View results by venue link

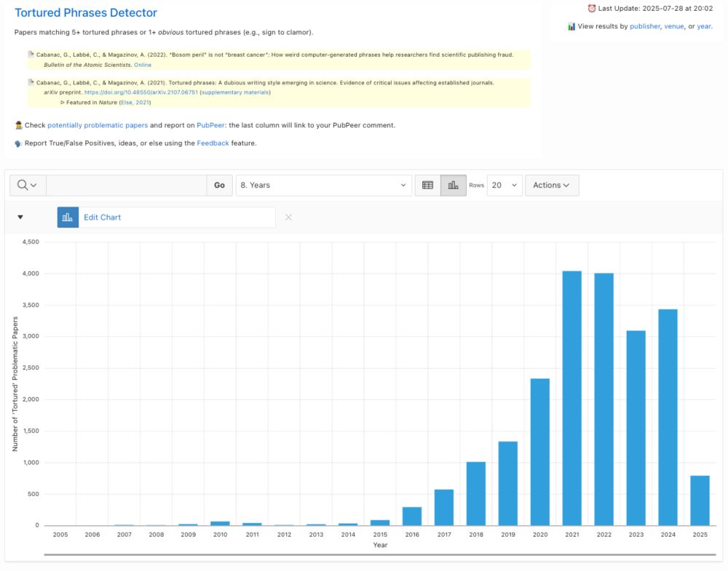(673, 26)
